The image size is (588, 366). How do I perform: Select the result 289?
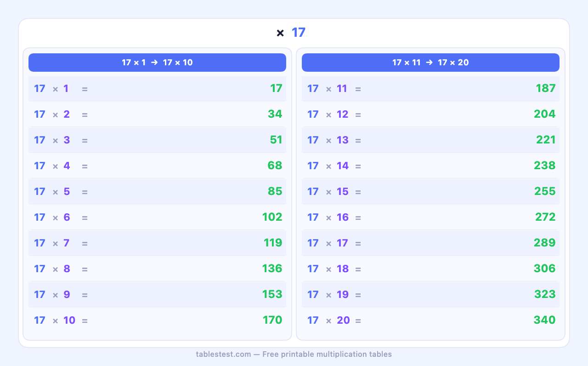[x=545, y=243]
